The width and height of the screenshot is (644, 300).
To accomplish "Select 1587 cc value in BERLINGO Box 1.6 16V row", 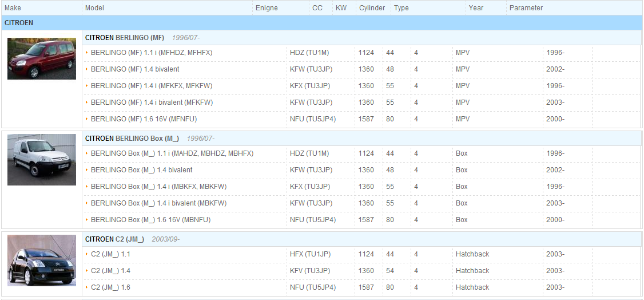I will (366, 220).
